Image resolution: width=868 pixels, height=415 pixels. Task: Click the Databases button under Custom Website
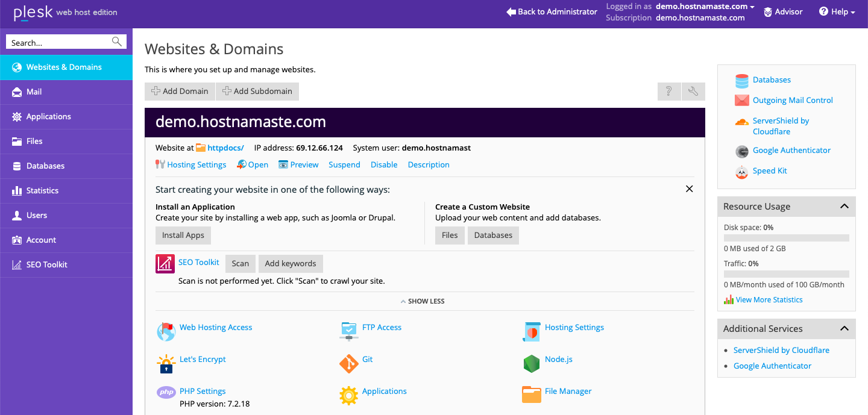click(493, 236)
